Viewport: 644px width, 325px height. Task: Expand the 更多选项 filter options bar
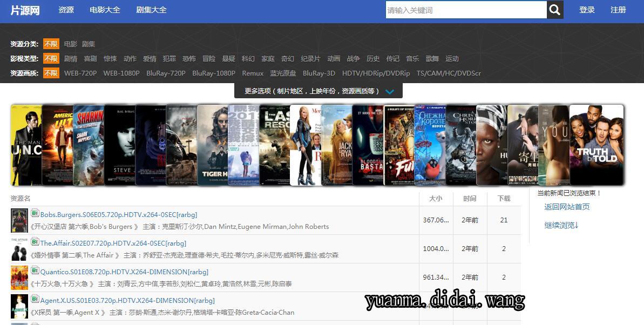click(x=318, y=91)
